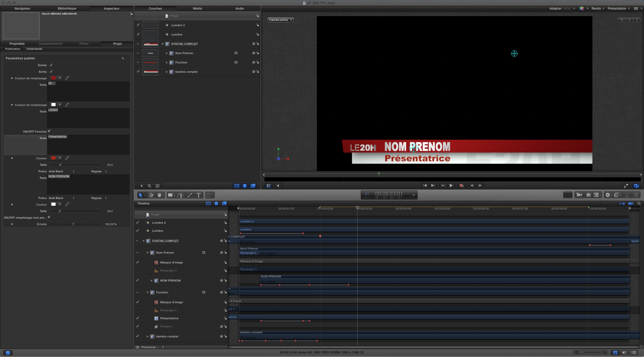Open the Présentation menu
The height and width of the screenshot is (357, 644).
619,9
